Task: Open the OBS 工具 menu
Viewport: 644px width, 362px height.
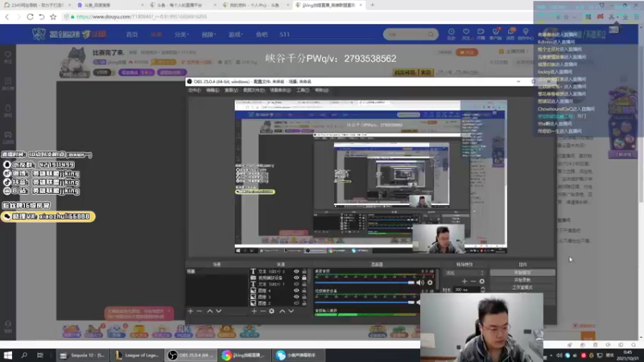Action: tap(303, 90)
